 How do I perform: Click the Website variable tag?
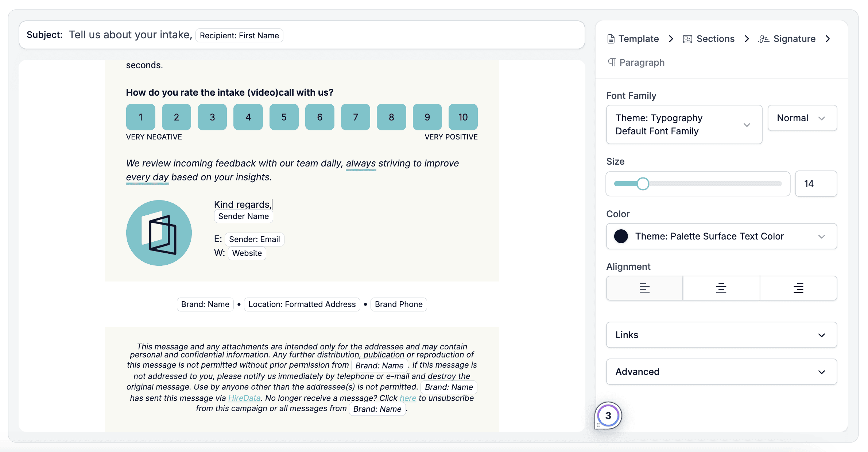pyautogui.click(x=247, y=253)
